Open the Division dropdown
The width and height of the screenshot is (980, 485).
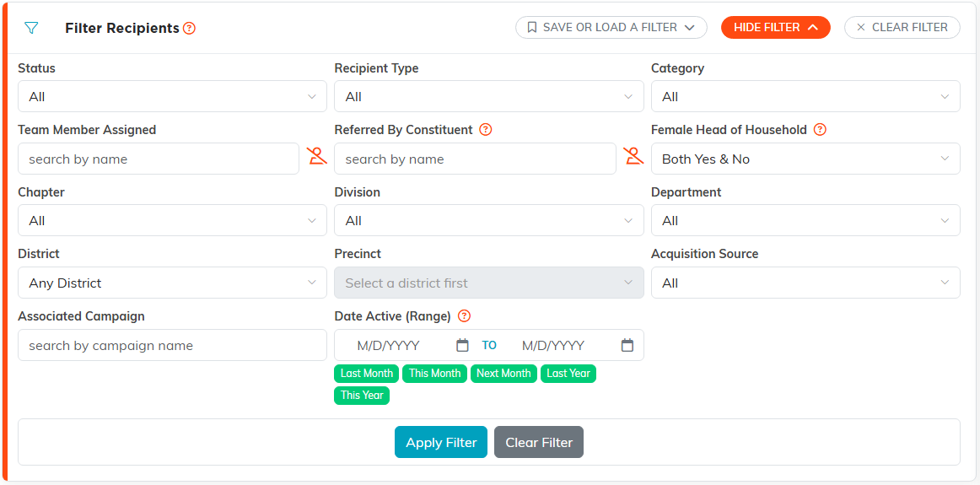489,220
